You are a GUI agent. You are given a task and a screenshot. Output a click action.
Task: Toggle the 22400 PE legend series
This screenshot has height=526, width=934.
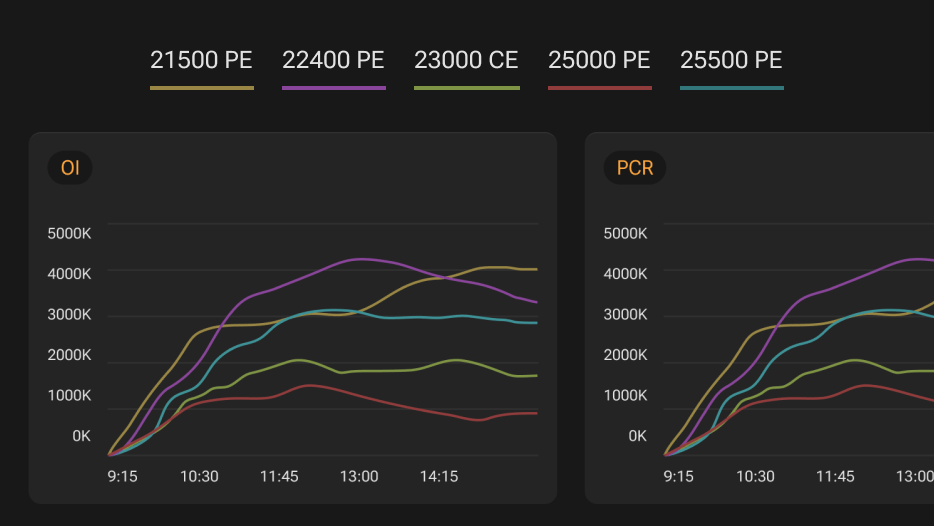pos(333,60)
